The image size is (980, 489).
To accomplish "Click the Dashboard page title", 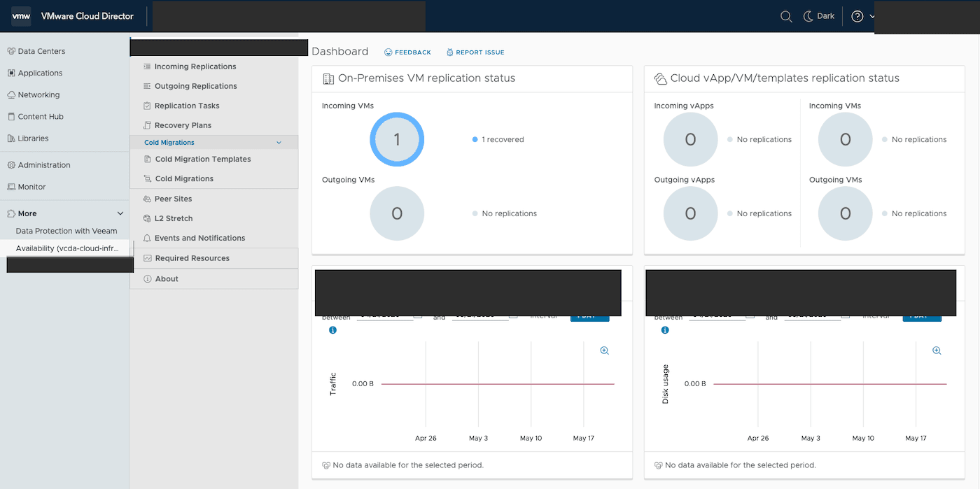I will point(339,51).
